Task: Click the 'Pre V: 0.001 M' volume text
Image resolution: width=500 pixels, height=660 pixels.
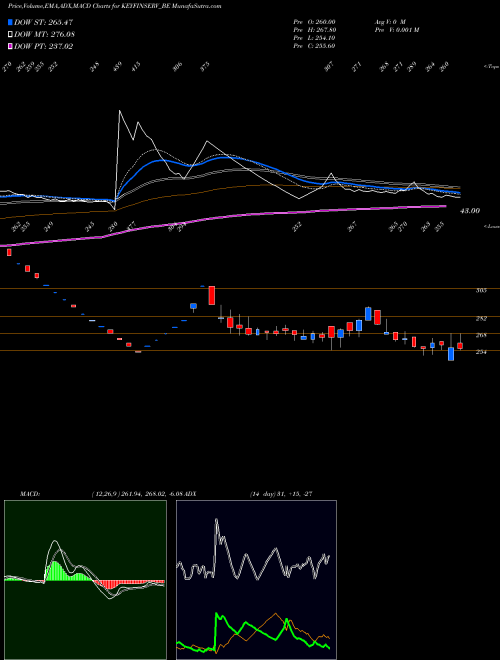Action: (x=396, y=30)
